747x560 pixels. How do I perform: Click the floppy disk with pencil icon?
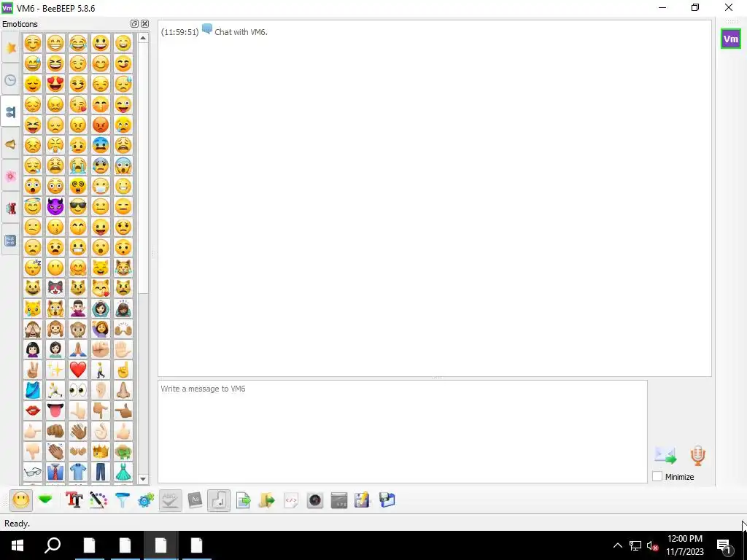(x=363, y=500)
